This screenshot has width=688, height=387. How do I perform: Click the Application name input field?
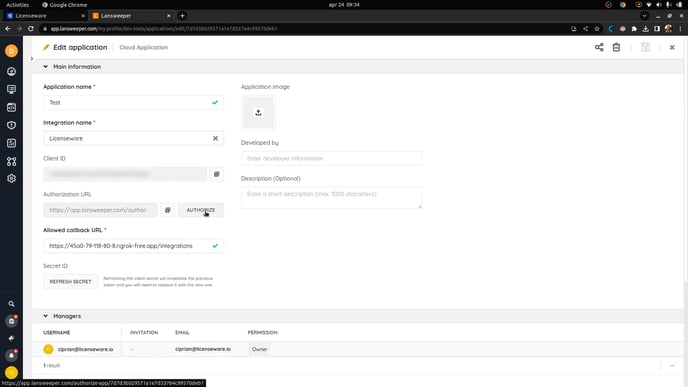133,103
